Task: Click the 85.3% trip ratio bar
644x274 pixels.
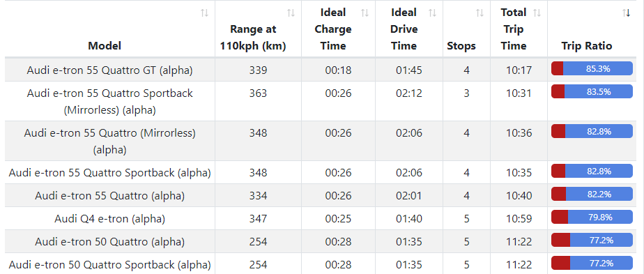Action: point(592,68)
